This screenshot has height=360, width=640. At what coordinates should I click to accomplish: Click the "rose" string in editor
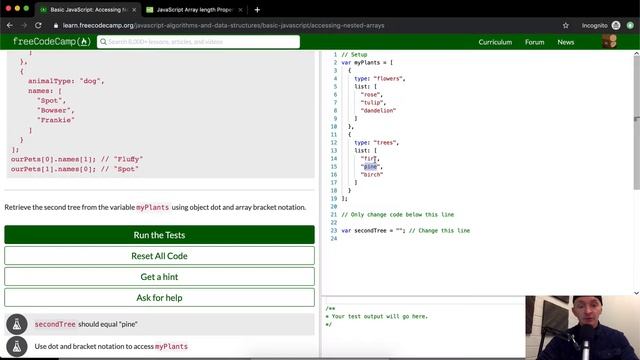(370, 95)
